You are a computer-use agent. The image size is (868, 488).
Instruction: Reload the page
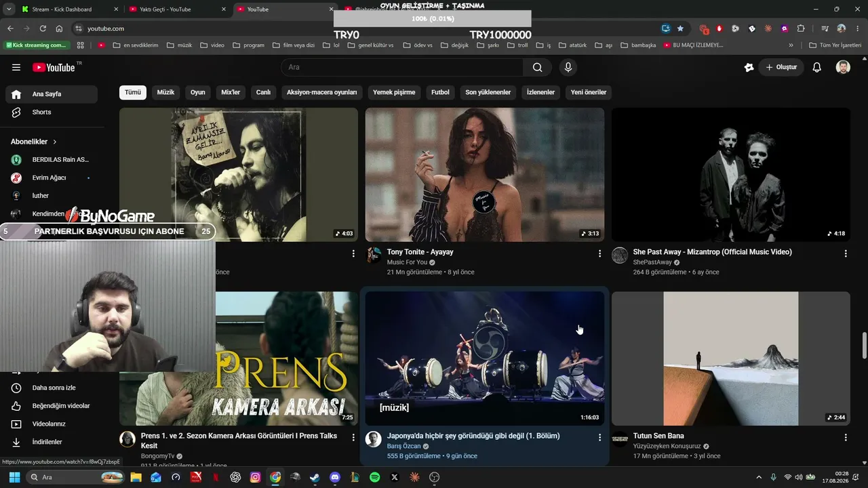coord(43,28)
